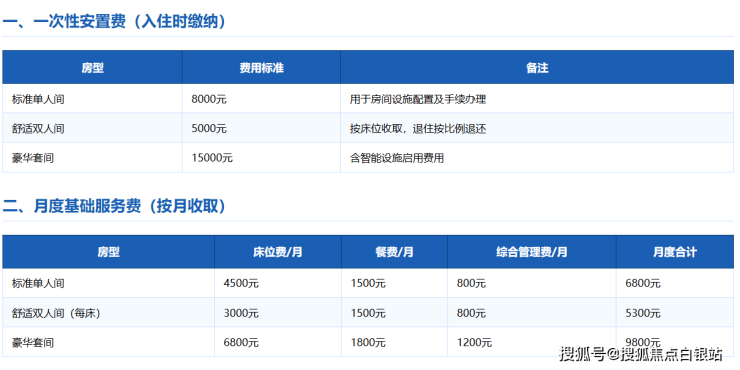Screen dimensions: 740x370
Task: Click the 床位费/月 column header
Action: tap(278, 252)
